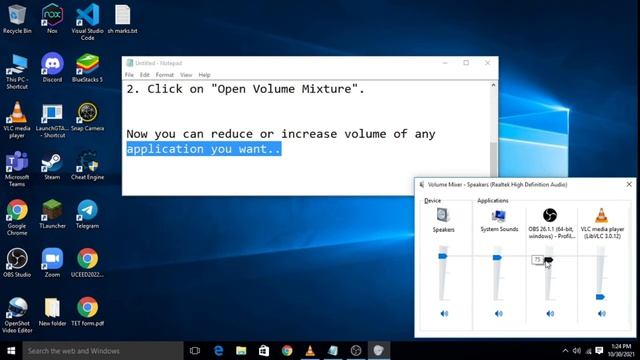This screenshot has height=360, width=640.
Task: Select the Microsoft Teams desktop icon
Action: (x=17, y=169)
